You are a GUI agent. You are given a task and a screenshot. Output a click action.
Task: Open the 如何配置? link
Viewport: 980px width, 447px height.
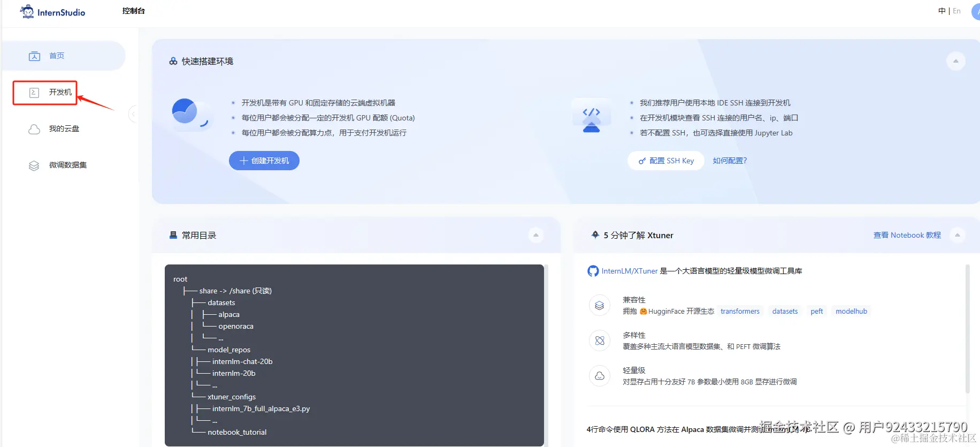[x=730, y=161]
